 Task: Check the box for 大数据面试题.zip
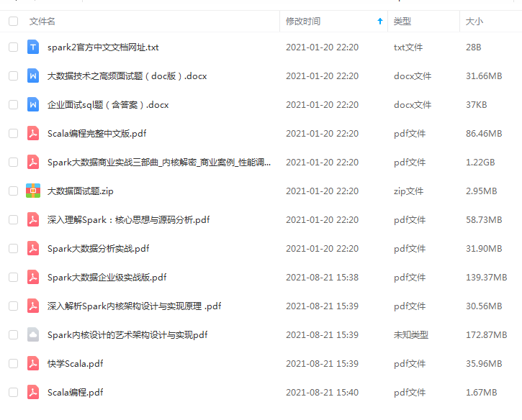coord(13,191)
